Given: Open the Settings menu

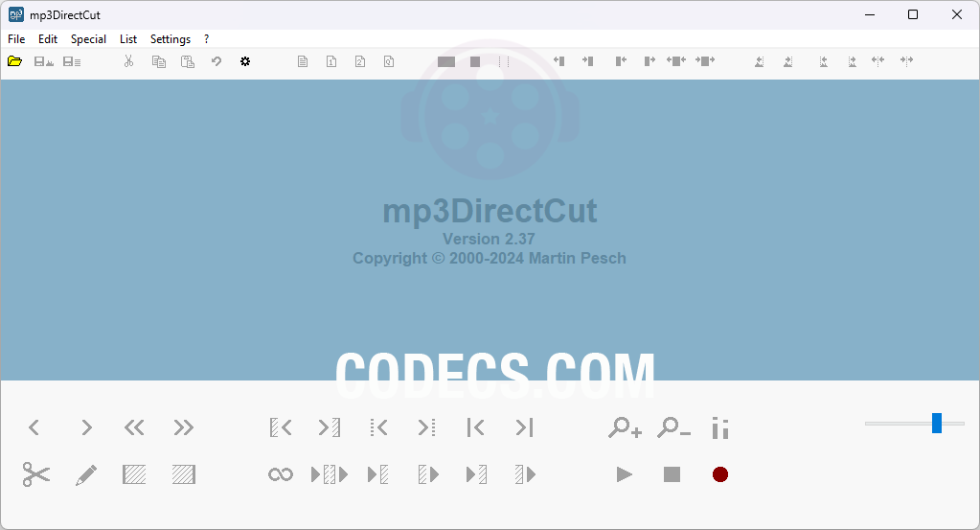Looking at the screenshot, I should pos(170,38).
